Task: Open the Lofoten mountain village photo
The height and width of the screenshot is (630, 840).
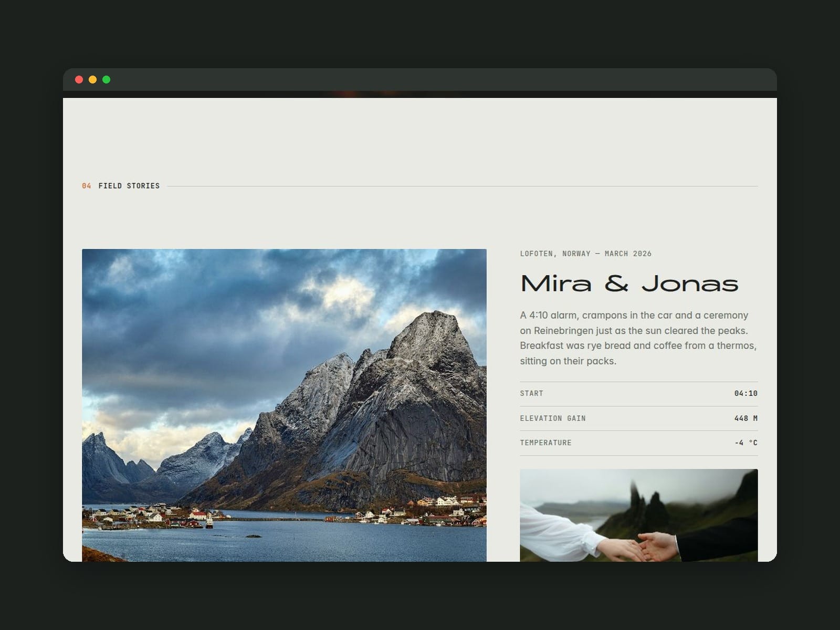Action: point(284,405)
